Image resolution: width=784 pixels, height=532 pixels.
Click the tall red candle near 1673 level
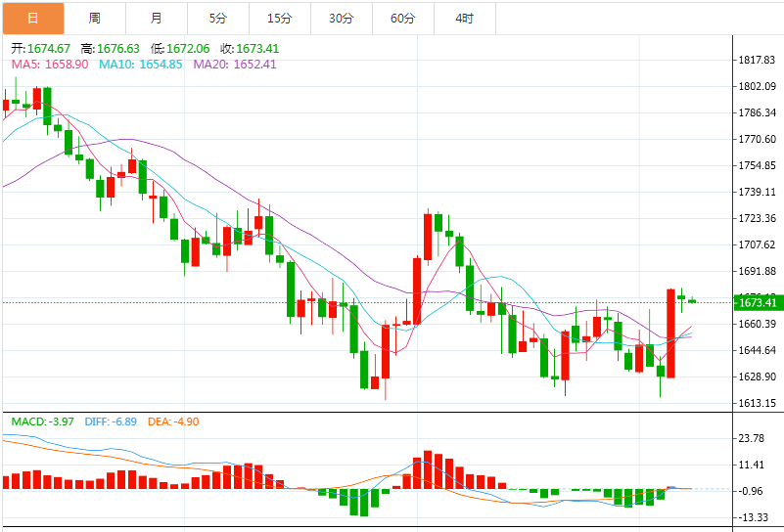pos(671,333)
